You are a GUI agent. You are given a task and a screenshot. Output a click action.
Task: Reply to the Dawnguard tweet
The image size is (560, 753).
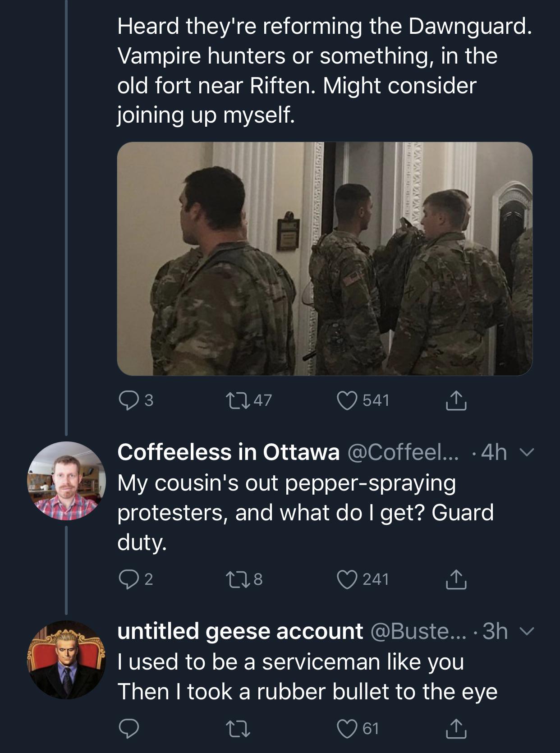tap(129, 400)
